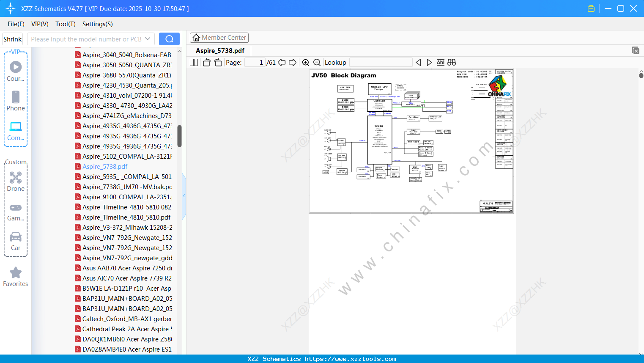Open Asus AAB70 Acer Aspire 7250 file
This screenshot has width=644, height=363.
[x=123, y=268]
